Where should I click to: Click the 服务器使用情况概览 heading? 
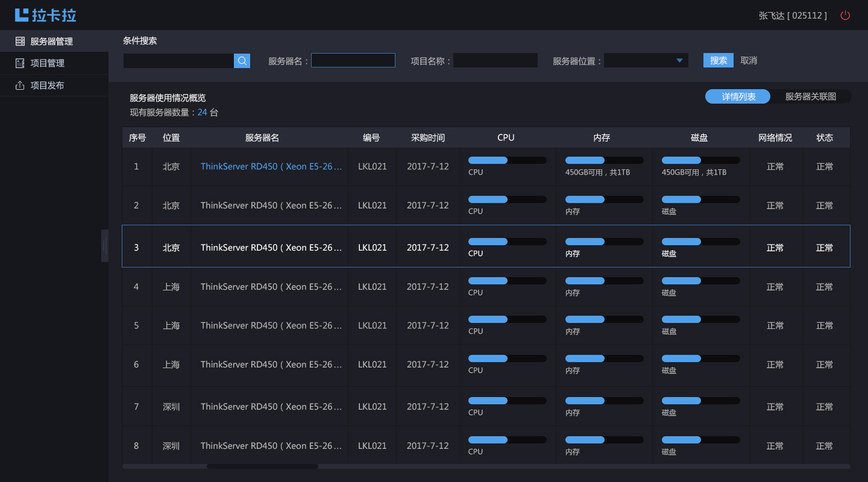(x=168, y=98)
